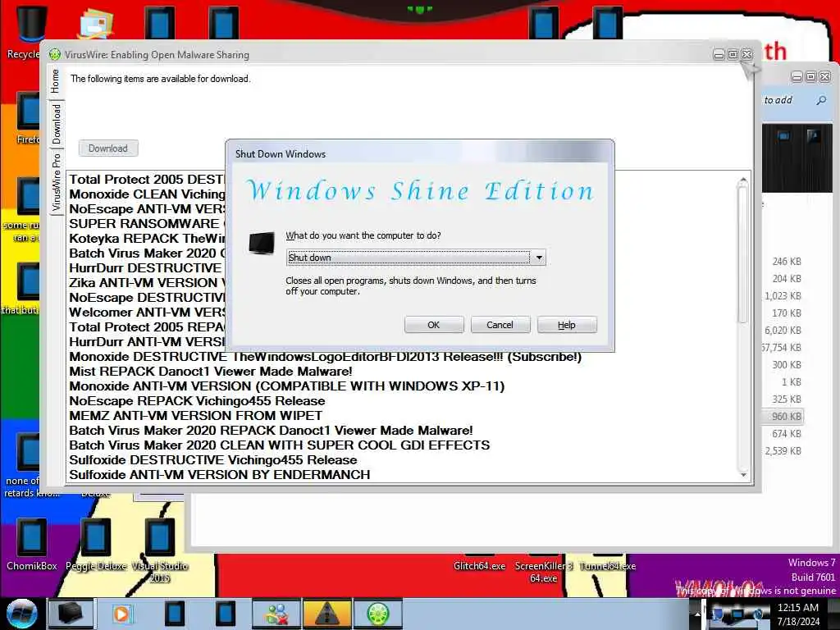This screenshot has width=840, height=630.
Task: Select the 2,539 KB file in background window
Action: point(783,451)
